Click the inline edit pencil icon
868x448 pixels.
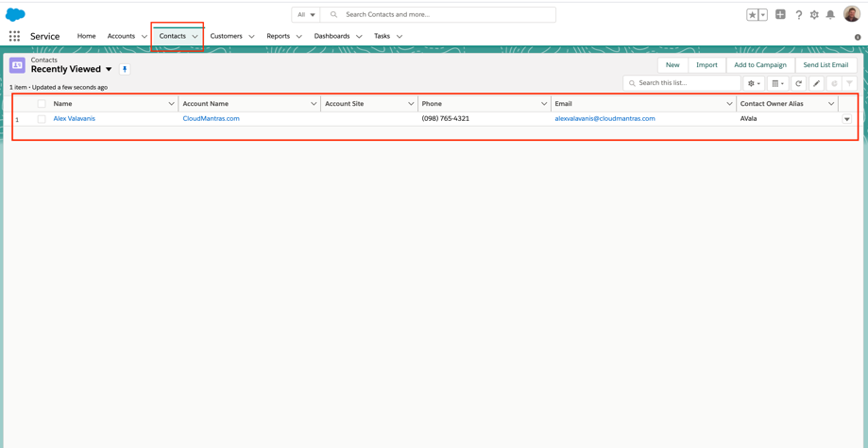click(817, 83)
